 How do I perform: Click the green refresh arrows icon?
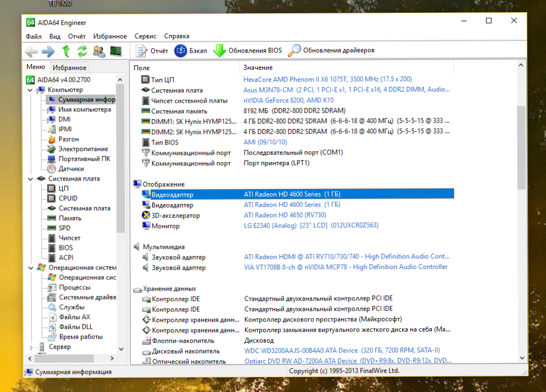[82, 51]
